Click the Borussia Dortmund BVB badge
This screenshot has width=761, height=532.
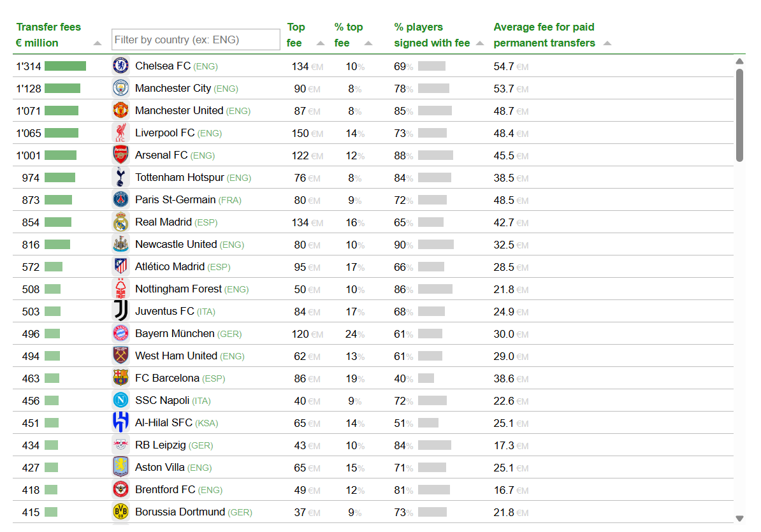120,512
